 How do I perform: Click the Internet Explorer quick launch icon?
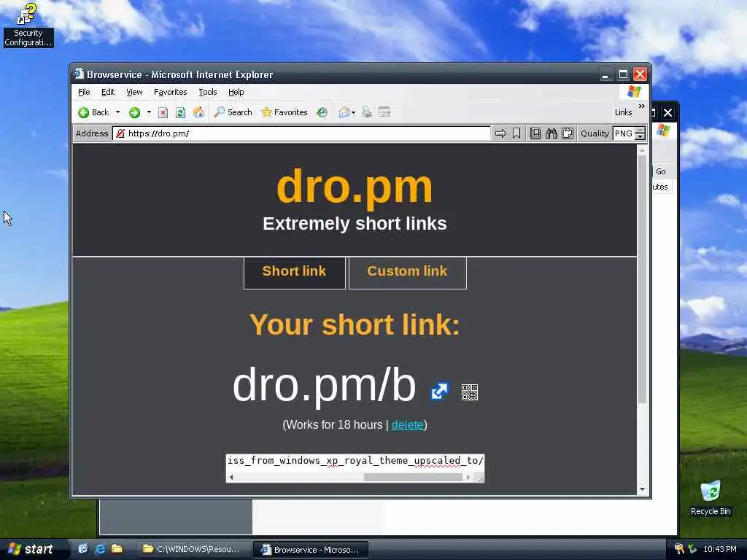click(100, 549)
